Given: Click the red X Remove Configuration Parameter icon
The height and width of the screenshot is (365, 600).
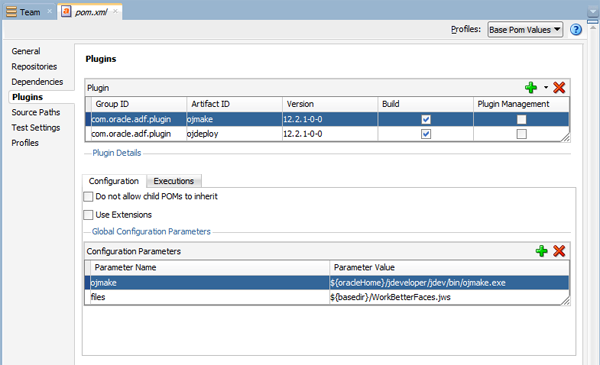Looking at the screenshot, I should (559, 251).
